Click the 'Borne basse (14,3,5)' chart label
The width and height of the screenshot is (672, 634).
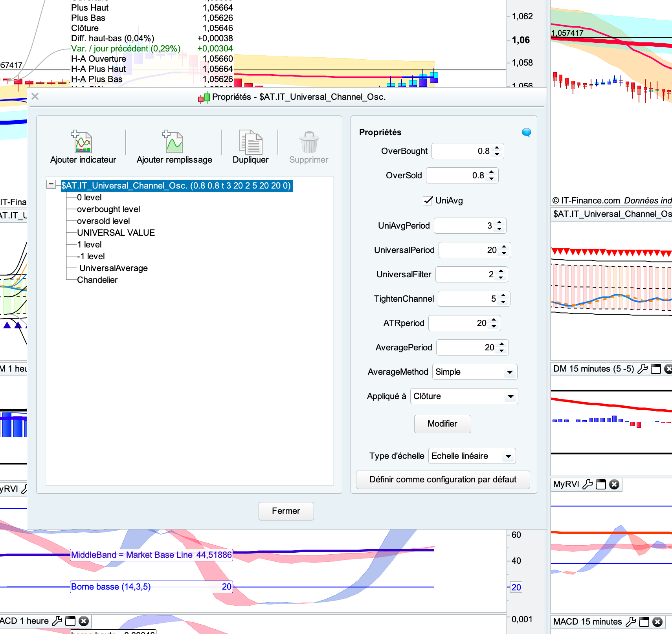tap(151, 586)
